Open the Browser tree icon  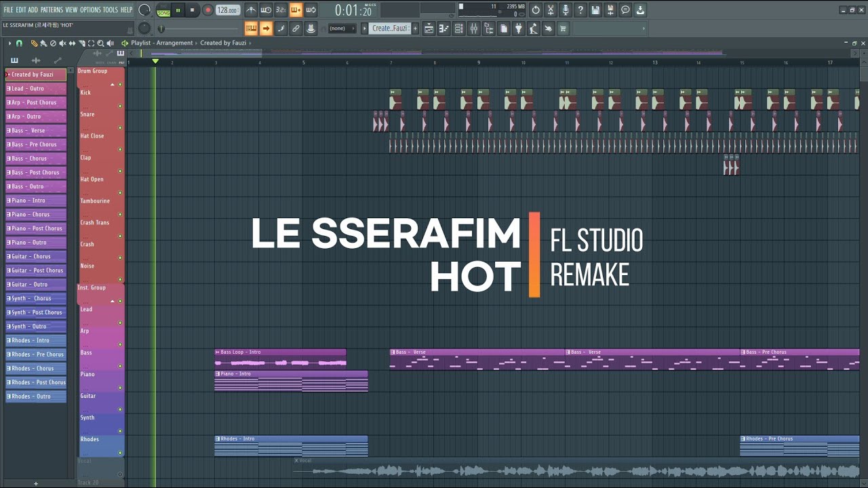[489, 28]
